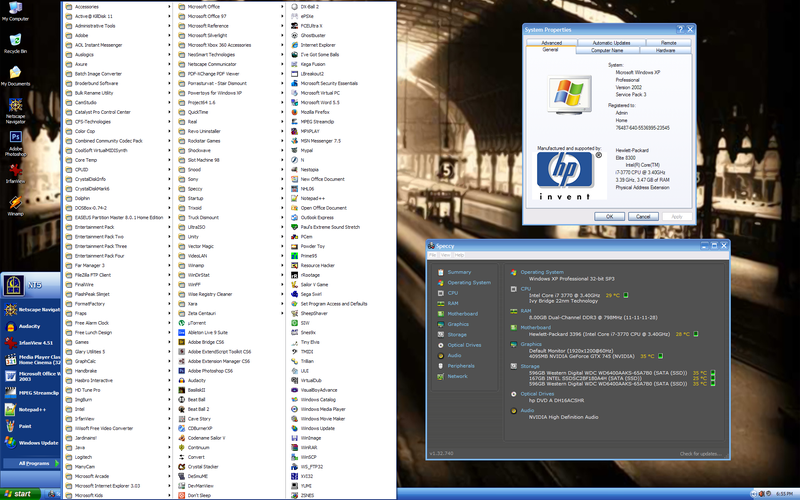Open the RAM heading in Speccy summary
The height and width of the screenshot is (500, 800).
pos(526,311)
